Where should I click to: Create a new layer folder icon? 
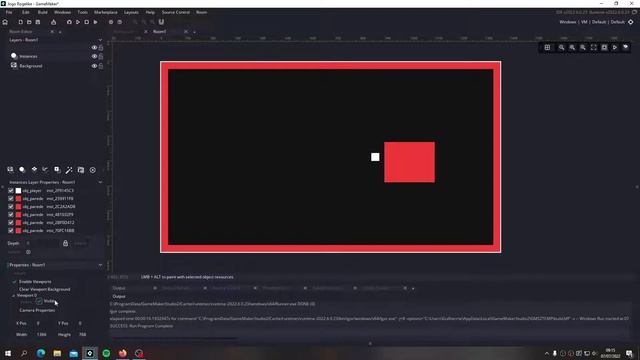tap(81, 170)
